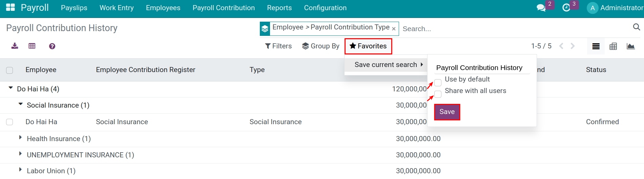Open the activities clock icon
Image resolution: width=644 pixels, height=179 pixels.
[x=566, y=8]
